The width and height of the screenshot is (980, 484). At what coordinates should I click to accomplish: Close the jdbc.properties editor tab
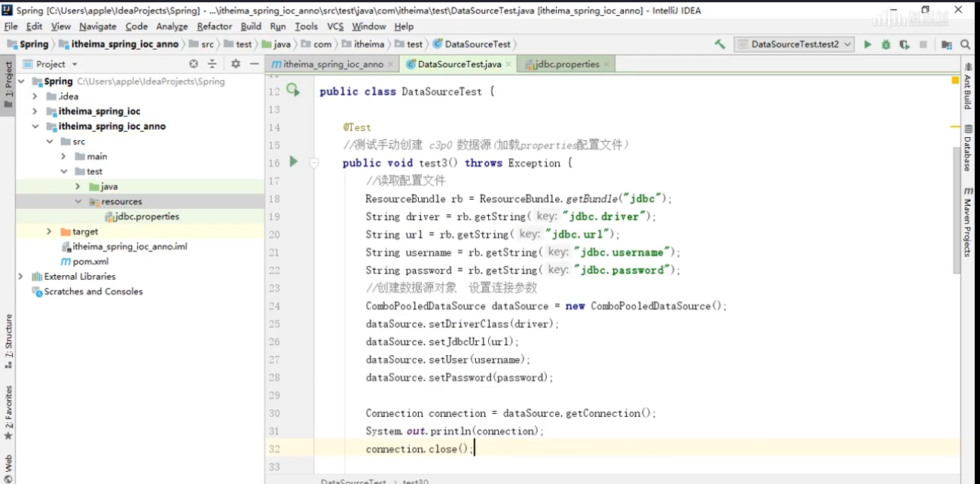pos(606,65)
